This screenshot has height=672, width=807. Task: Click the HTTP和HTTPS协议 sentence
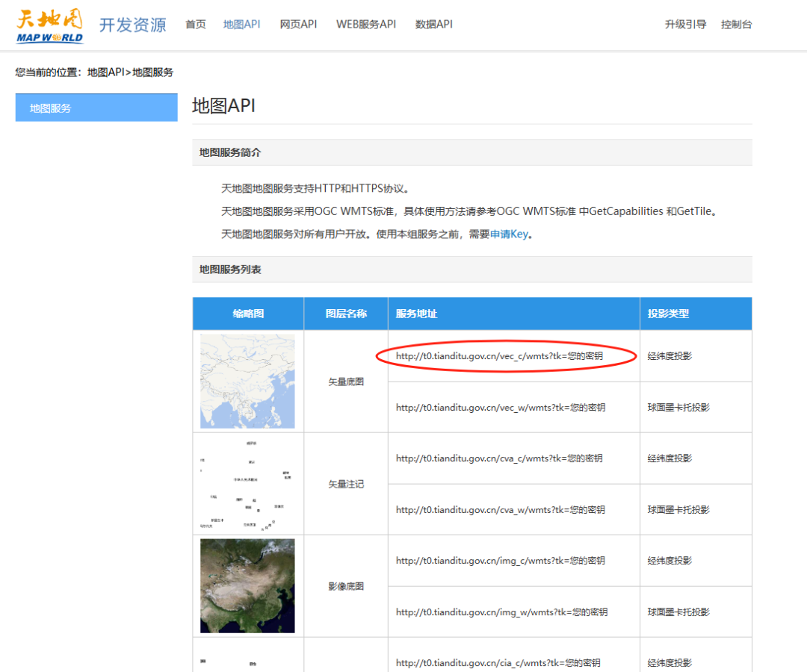coord(315,189)
